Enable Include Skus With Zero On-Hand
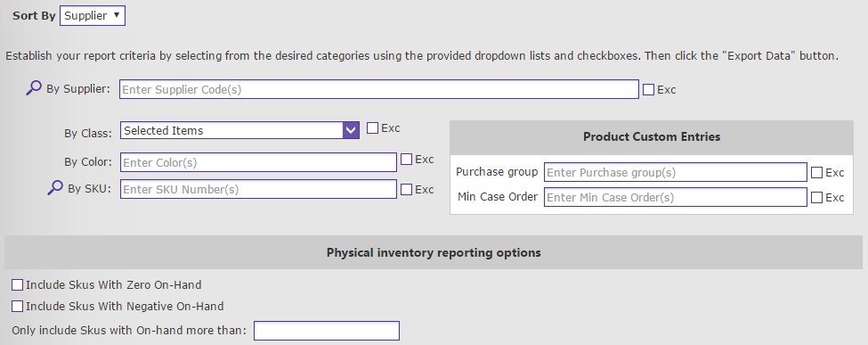This screenshot has height=345, width=868. pyautogui.click(x=17, y=285)
